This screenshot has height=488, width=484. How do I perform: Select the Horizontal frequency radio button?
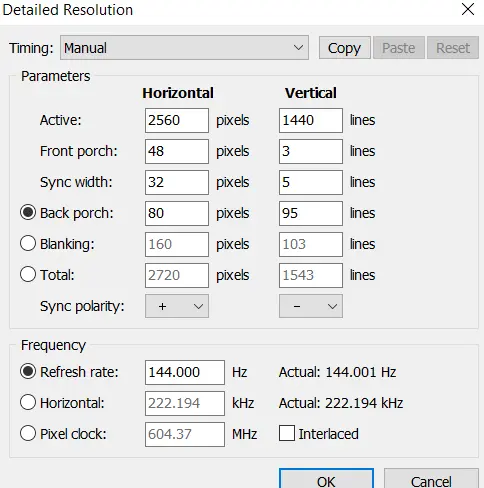tap(28, 403)
